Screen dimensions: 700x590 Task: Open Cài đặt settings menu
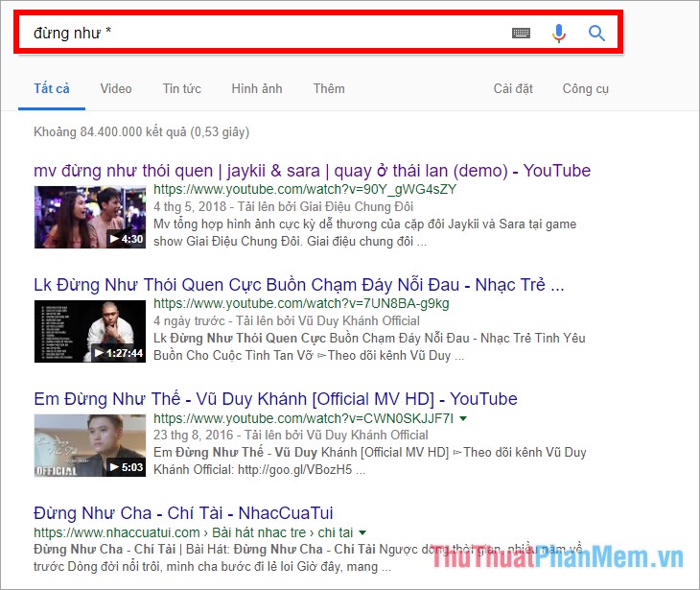[513, 88]
